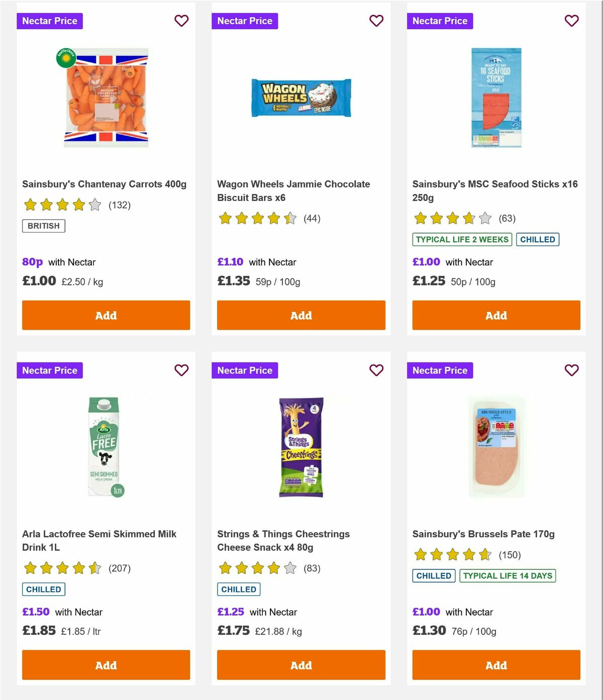603x700 pixels.
Task: Add Cheestrings Cheese Snack to the basket
Action: coord(300,665)
